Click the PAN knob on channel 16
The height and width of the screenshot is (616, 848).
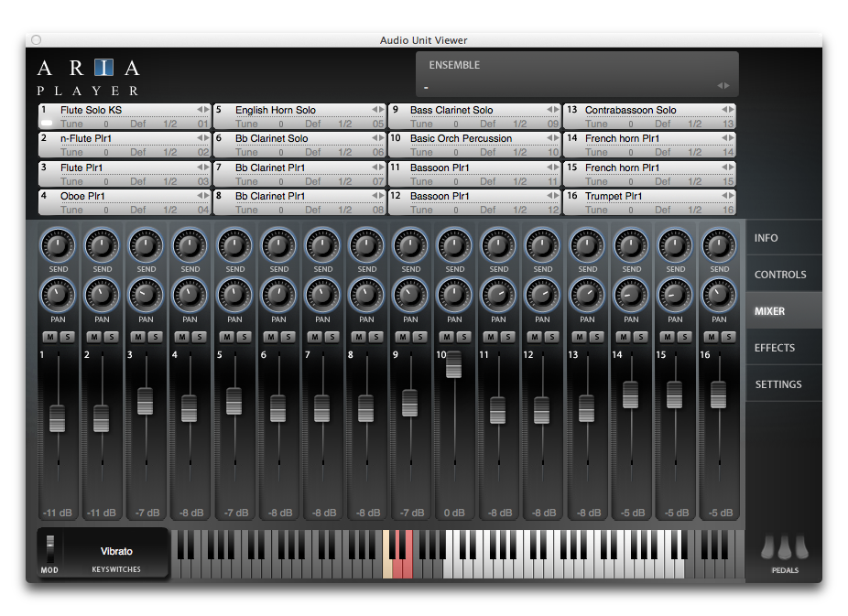[x=719, y=295]
